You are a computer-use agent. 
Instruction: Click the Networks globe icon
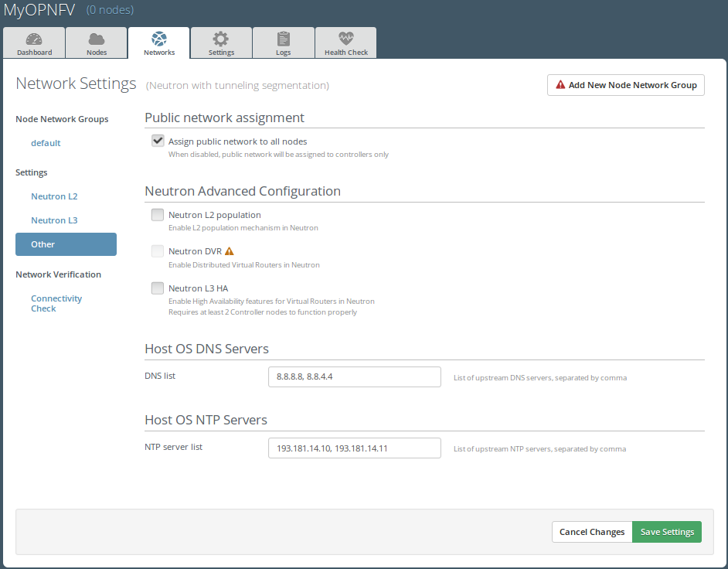click(x=159, y=39)
